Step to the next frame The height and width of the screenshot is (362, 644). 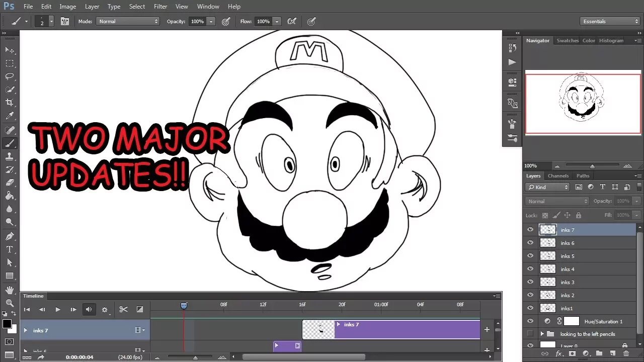coord(73,309)
